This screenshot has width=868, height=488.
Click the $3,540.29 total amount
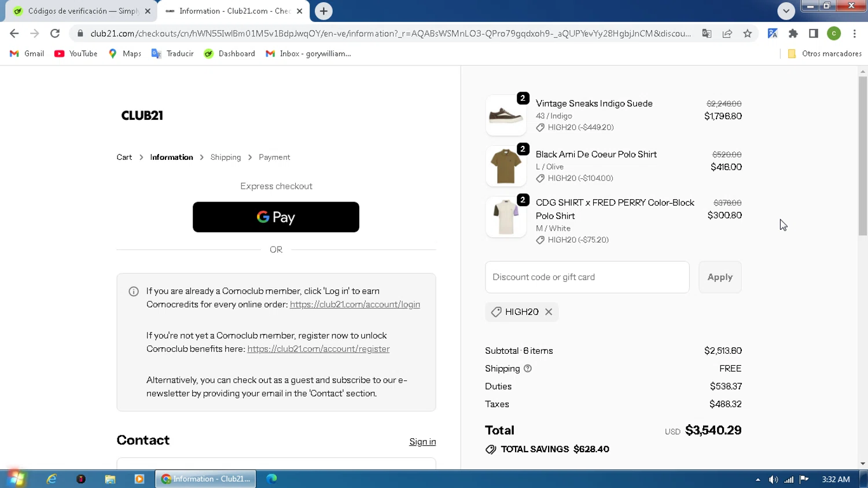pos(713,430)
